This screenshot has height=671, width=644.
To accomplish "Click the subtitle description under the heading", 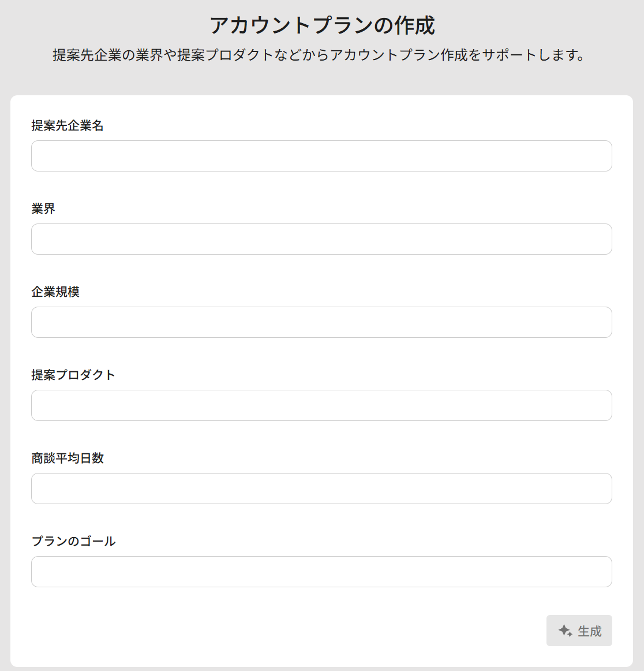I will [x=319, y=55].
